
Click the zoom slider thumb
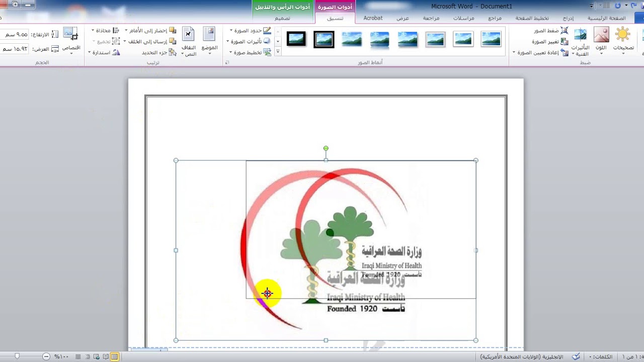pyautogui.click(x=17, y=356)
